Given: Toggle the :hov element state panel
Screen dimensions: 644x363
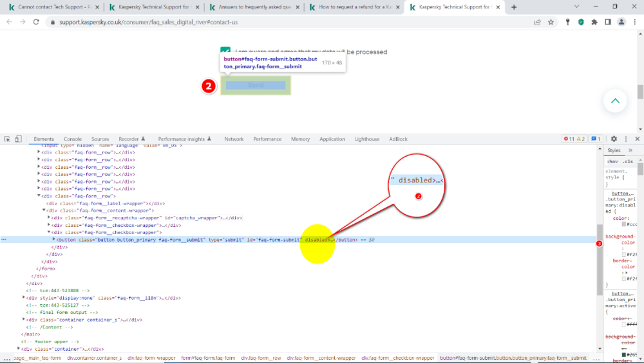Looking at the screenshot, I should (x=612, y=162).
